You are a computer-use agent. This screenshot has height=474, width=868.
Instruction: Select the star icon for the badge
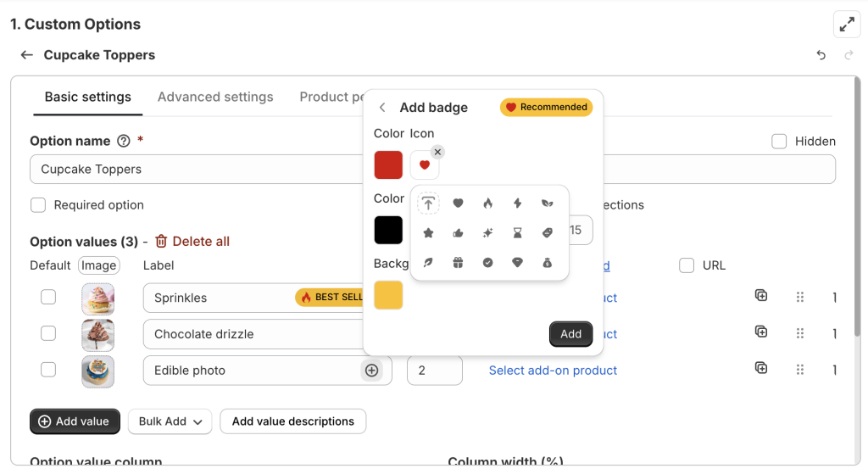pyautogui.click(x=429, y=233)
